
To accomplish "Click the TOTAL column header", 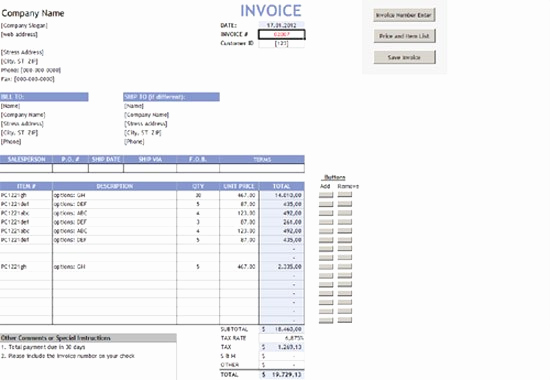I will pyautogui.click(x=282, y=186).
